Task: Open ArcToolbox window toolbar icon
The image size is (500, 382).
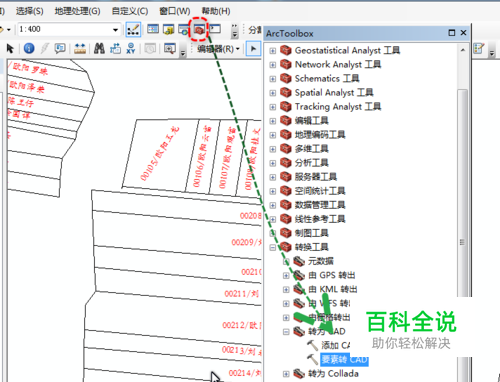Action: coord(199,30)
